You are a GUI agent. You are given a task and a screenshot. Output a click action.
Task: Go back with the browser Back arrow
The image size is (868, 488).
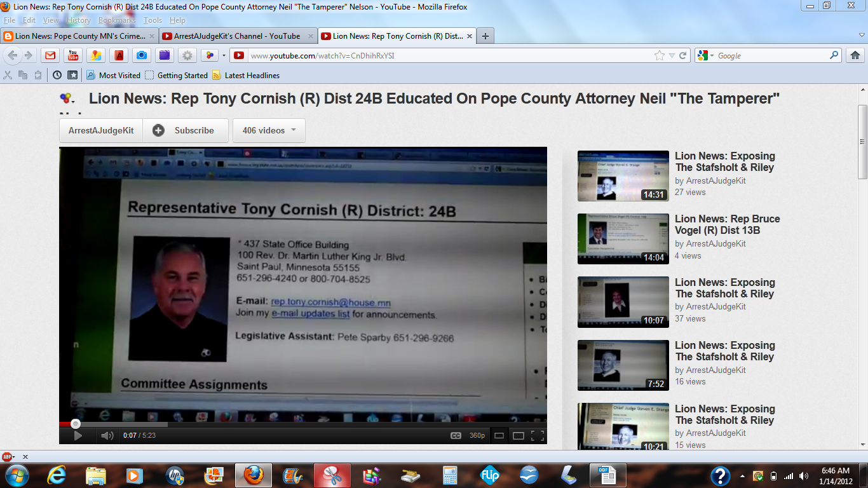(13, 55)
